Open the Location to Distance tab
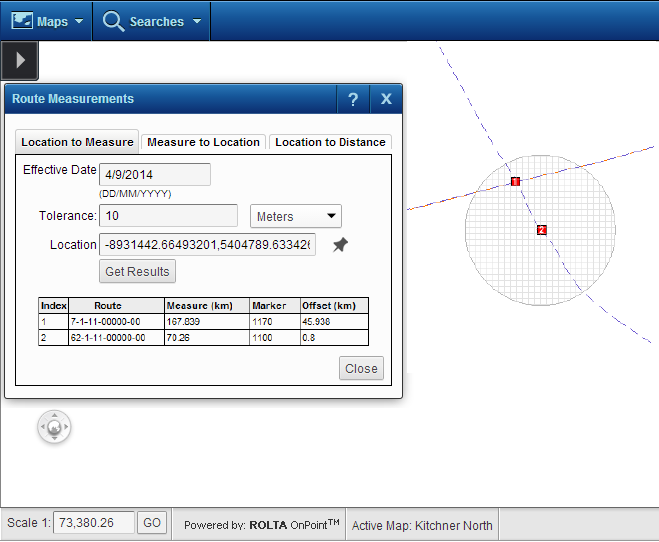 point(330,142)
